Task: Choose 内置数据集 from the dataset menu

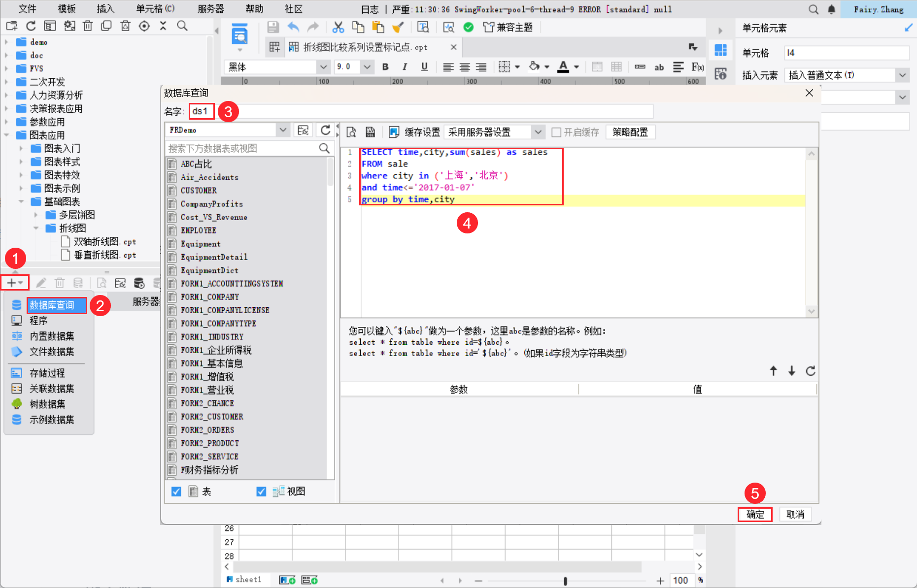Action: [52, 336]
